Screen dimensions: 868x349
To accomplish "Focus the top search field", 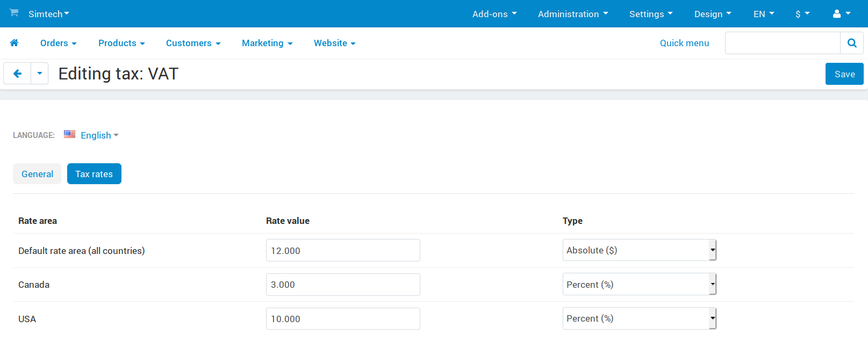I will tap(783, 43).
